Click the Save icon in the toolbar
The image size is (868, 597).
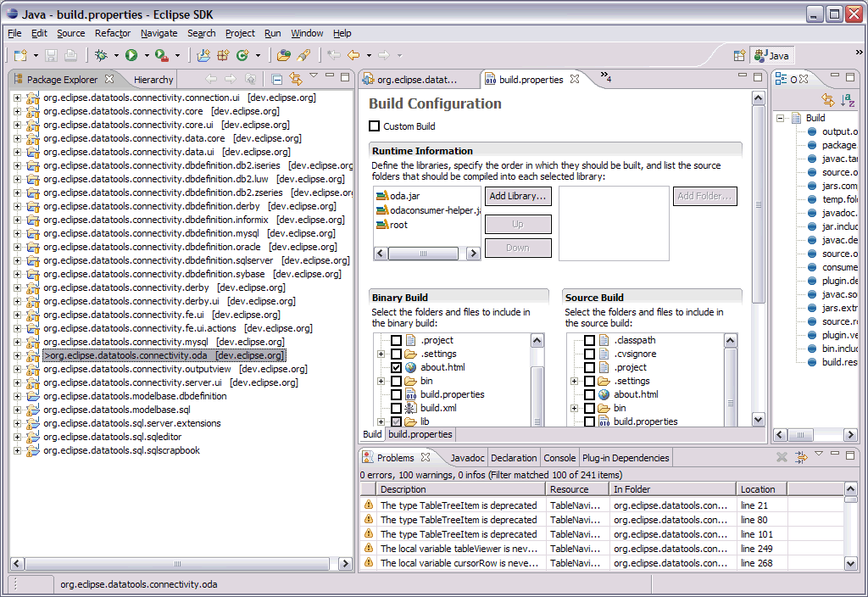click(x=52, y=55)
